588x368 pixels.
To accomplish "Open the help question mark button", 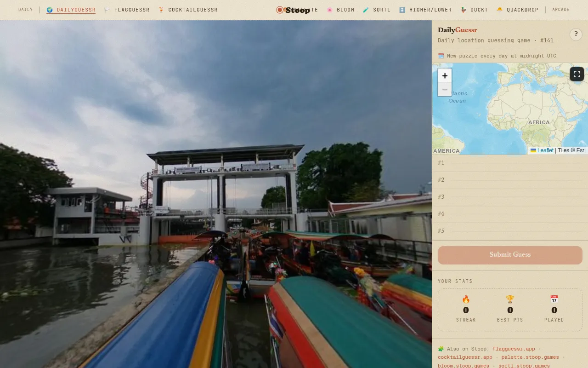I will pos(576,34).
